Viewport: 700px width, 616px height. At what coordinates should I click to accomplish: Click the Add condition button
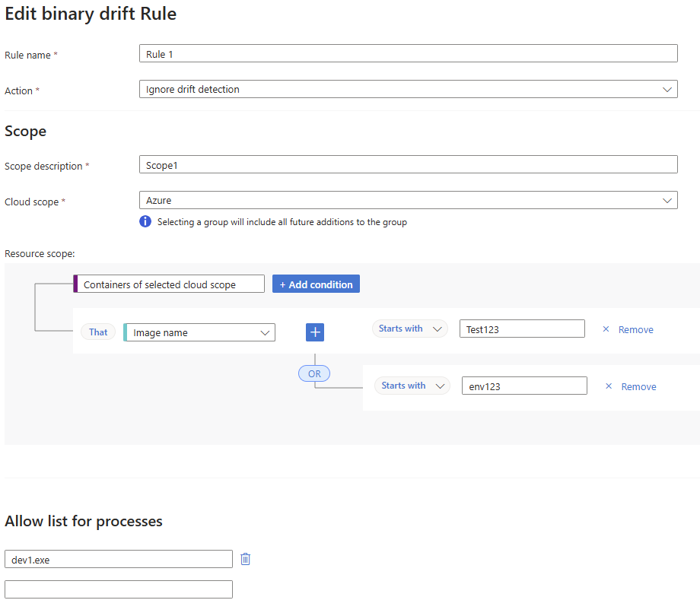coord(316,284)
